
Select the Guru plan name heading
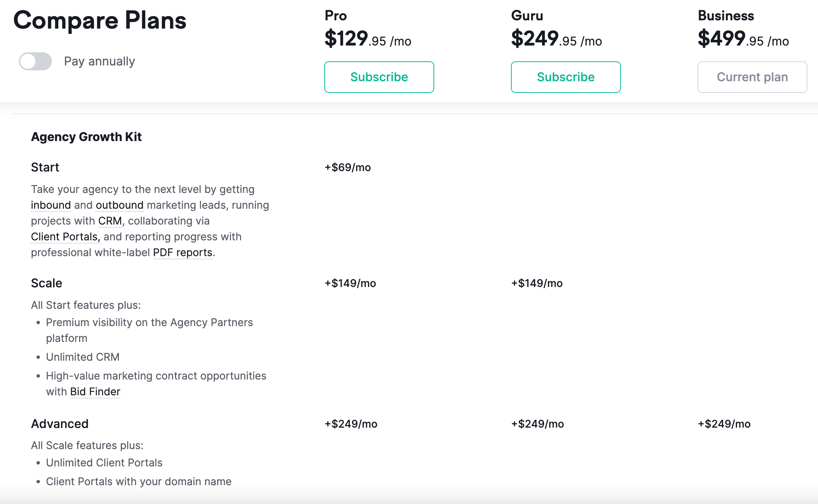(527, 16)
